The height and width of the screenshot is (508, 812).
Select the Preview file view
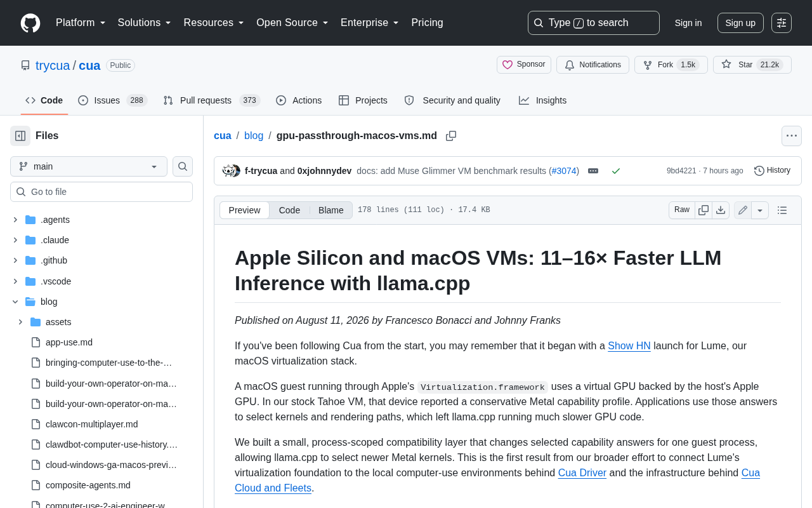click(244, 210)
